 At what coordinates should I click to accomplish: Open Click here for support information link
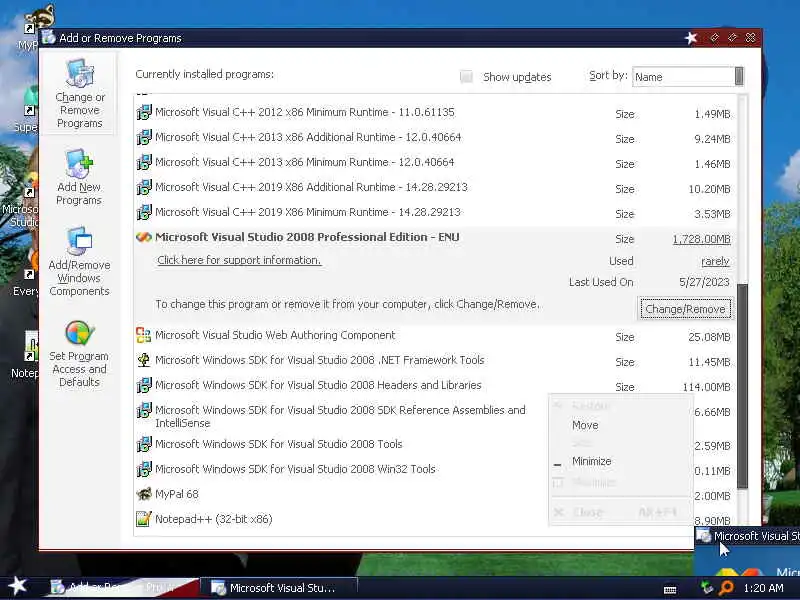[239, 260]
